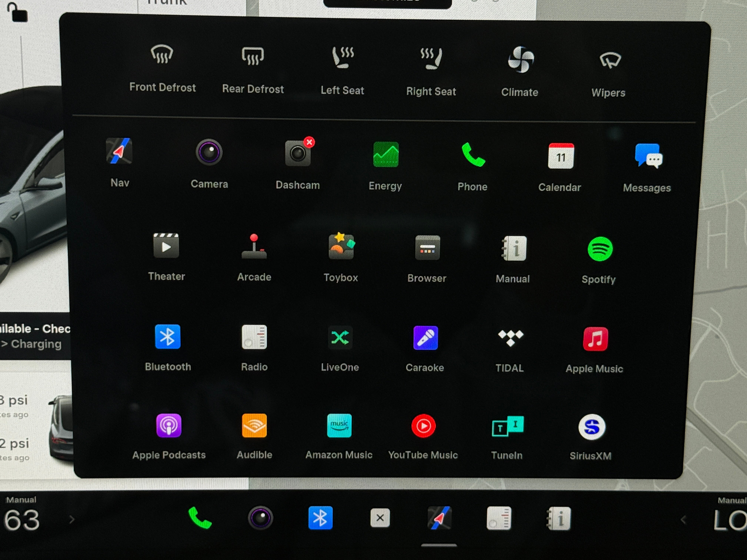Open the SiriusXM app
This screenshot has height=560, width=747.
coord(592,427)
